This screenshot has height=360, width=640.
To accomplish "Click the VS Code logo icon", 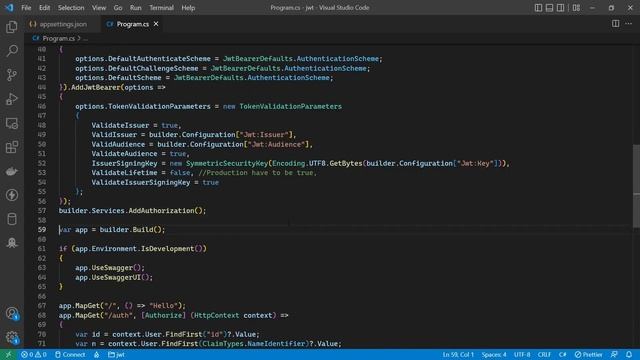I will click(x=9, y=8).
